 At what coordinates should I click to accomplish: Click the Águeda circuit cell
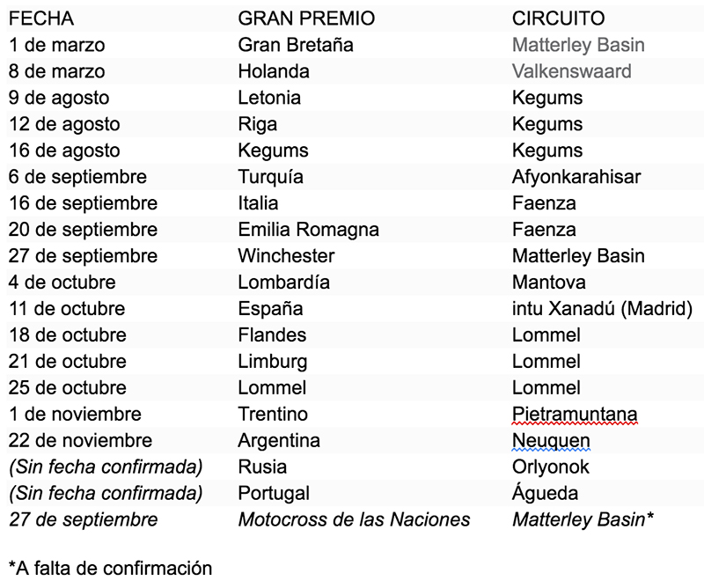546,493
